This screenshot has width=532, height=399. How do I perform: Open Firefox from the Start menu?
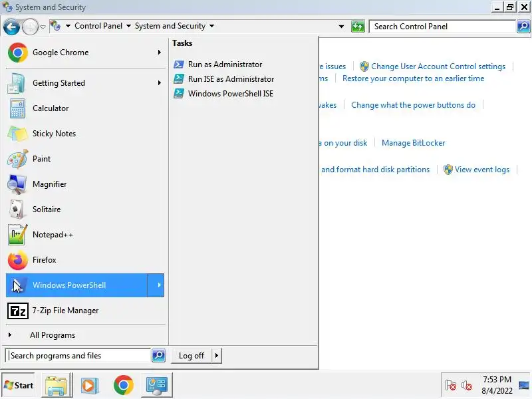click(x=85, y=260)
